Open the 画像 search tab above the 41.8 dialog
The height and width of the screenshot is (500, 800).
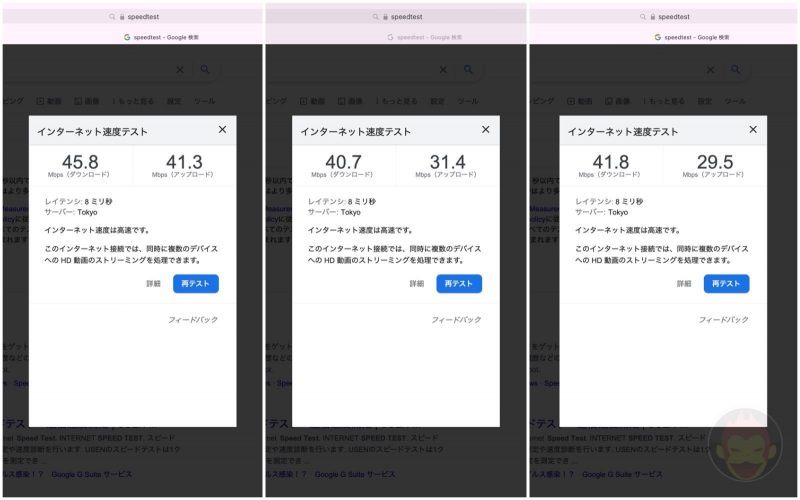coord(617,101)
